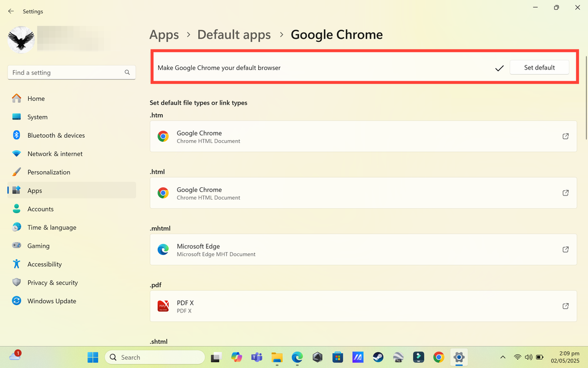Select the Apps sidebar item
Image resolution: width=588 pixels, height=368 pixels.
72,190
